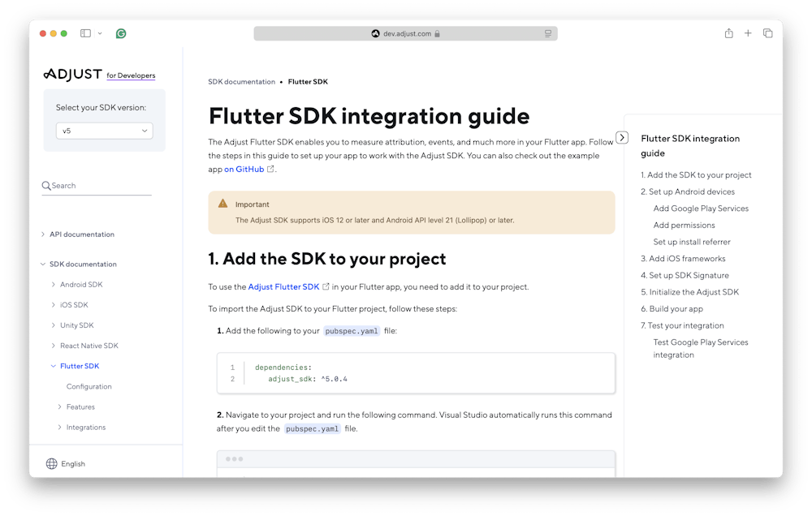The image size is (812, 516).
Task: Show the tab overview icon
Action: (x=767, y=33)
